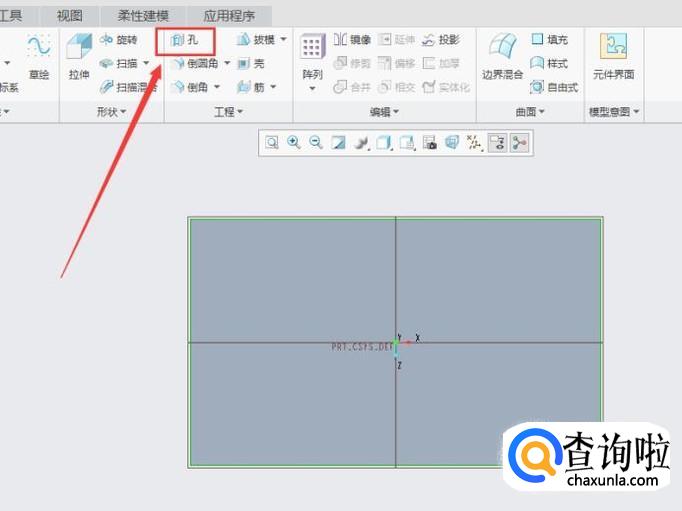Image resolution: width=682 pixels, height=511 pixels.
Task: Expand the Draft (拔模) dropdown arrow
Action: point(284,40)
